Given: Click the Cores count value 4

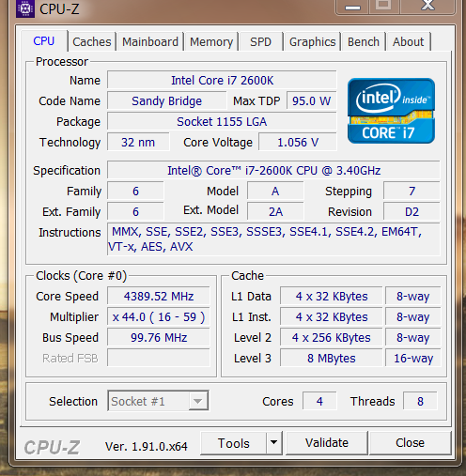Looking at the screenshot, I should pyautogui.click(x=319, y=401).
